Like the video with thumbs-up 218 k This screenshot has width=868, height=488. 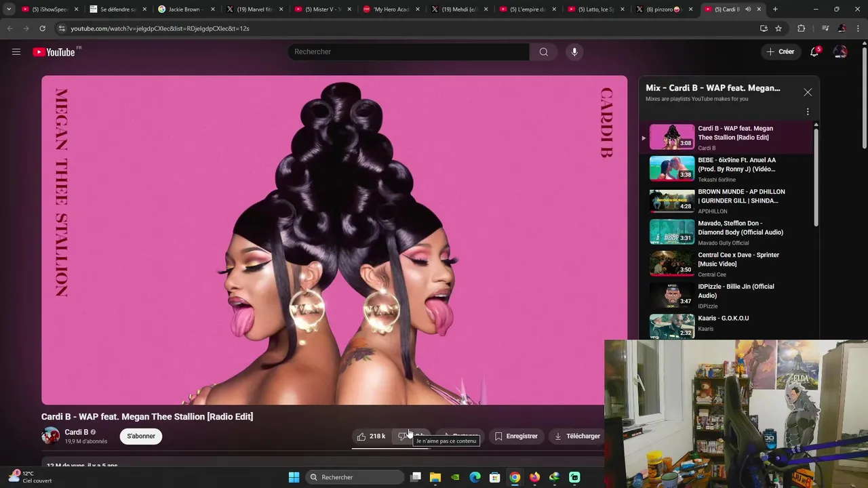click(x=372, y=436)
